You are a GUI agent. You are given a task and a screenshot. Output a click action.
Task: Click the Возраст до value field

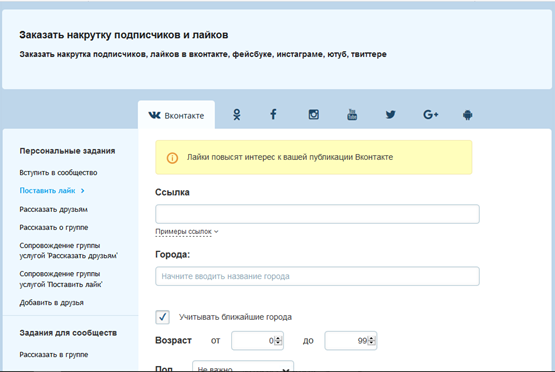point(350,340)
